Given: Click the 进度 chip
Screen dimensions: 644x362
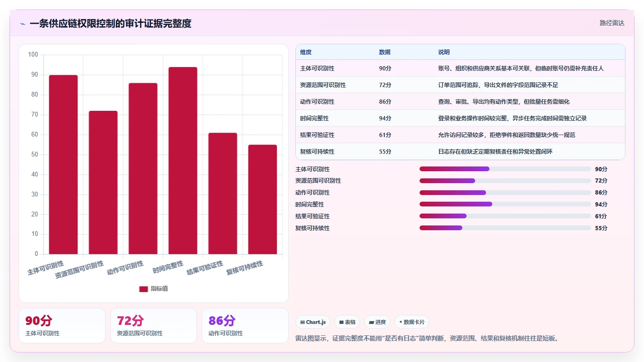Looking at the screenshot, I should click(x=377, y=322).
